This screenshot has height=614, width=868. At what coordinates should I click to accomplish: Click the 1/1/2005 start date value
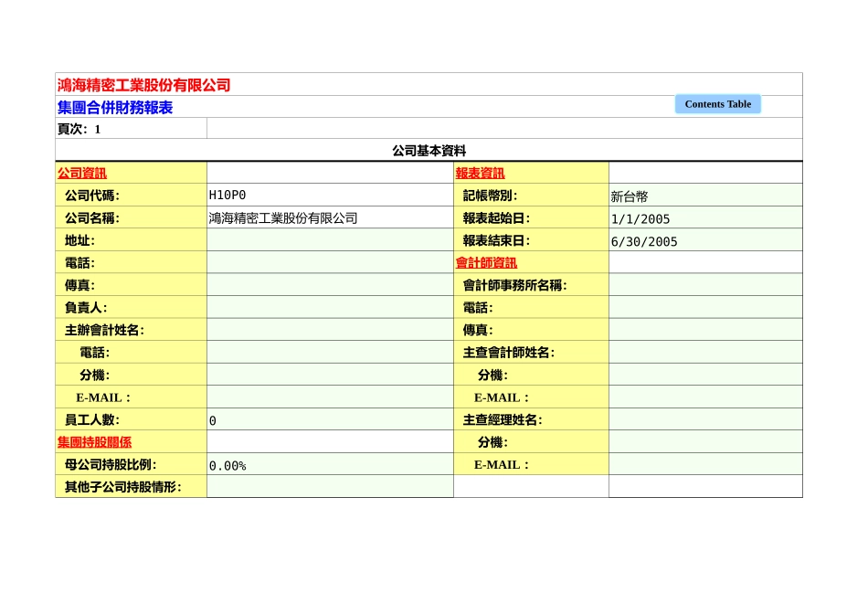tap(640, 218)
